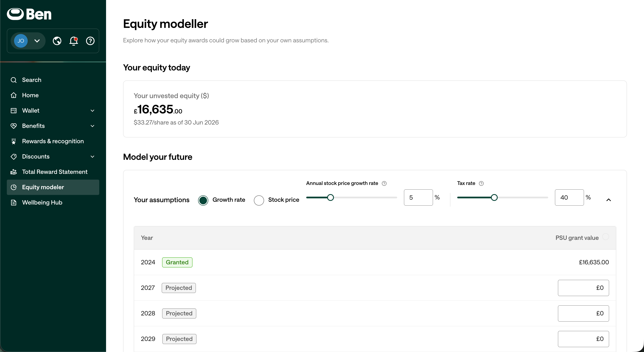Viewport: 644px width, 352px height.
Task: Click the Projected badge for 2027
Action: coord(178,288)
